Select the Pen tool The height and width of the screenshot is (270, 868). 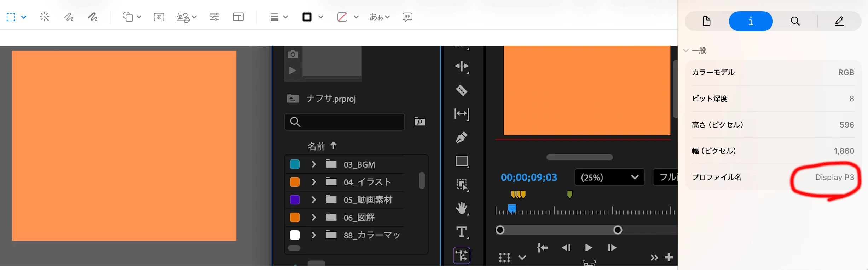pos(462,137)
